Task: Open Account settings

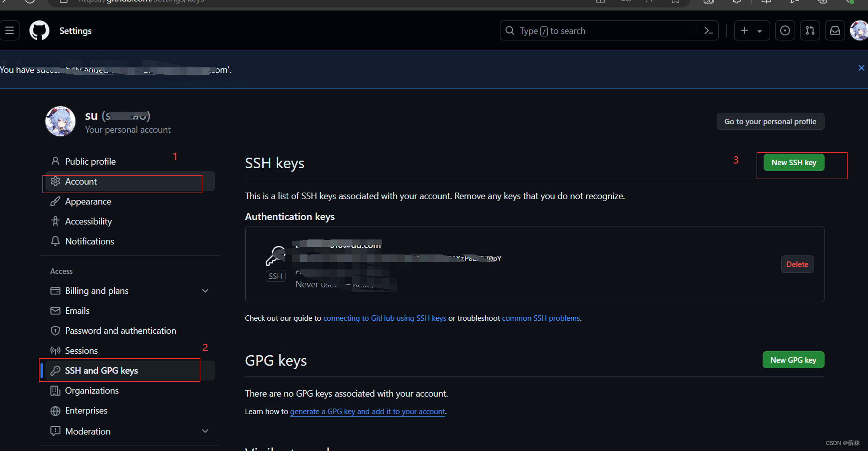Action: [x=130, y=182]
